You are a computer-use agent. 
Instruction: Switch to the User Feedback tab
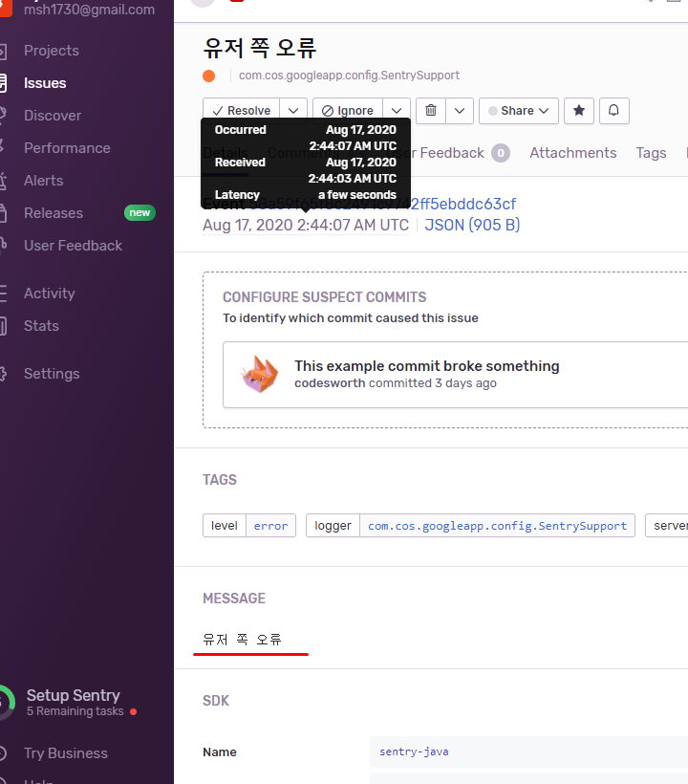click(447, 153)
